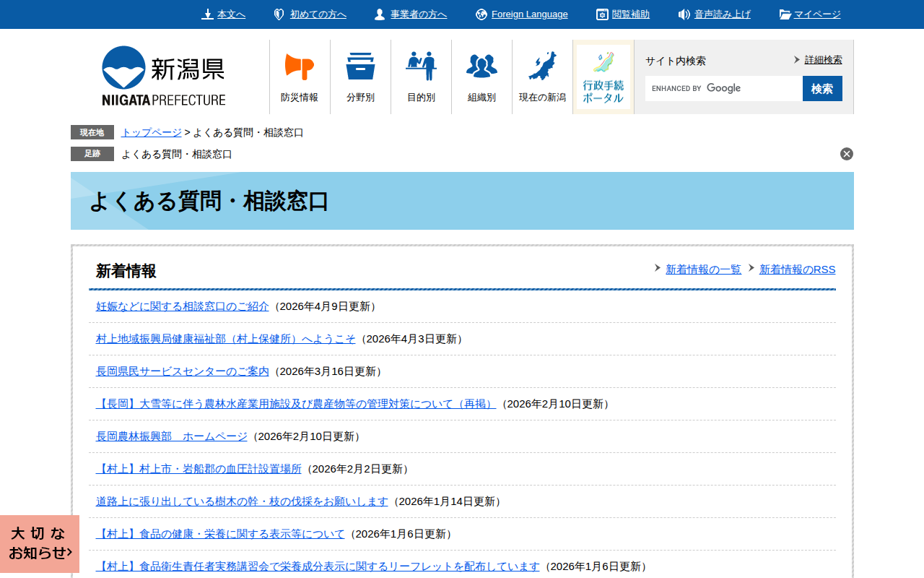The width and height of the screenshot is (924, 578).
Task: Open 初めての方へ in the top bar
Action: coord(318,14)
